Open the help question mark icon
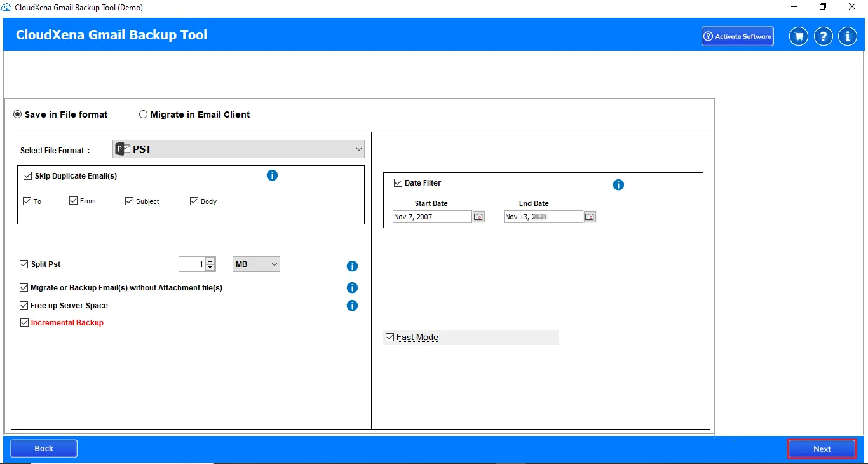Screen dimensions: 868x464 823,36
